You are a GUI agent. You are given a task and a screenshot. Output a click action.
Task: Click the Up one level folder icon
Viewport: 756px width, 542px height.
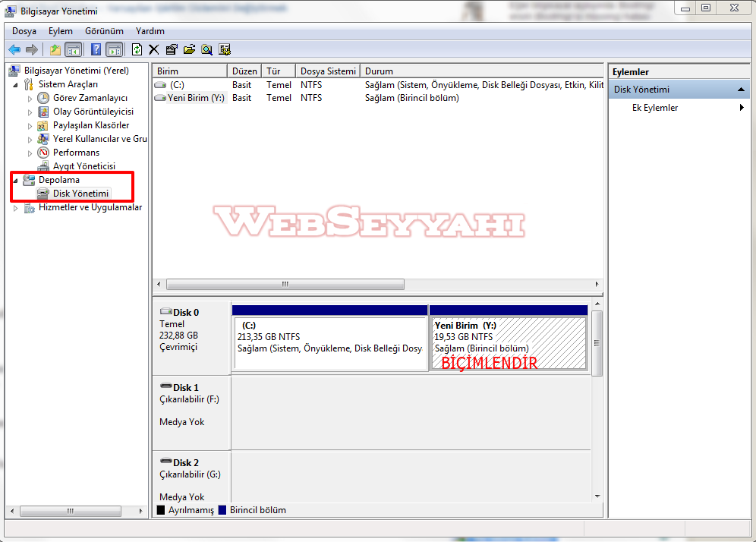tap(55, 49)
